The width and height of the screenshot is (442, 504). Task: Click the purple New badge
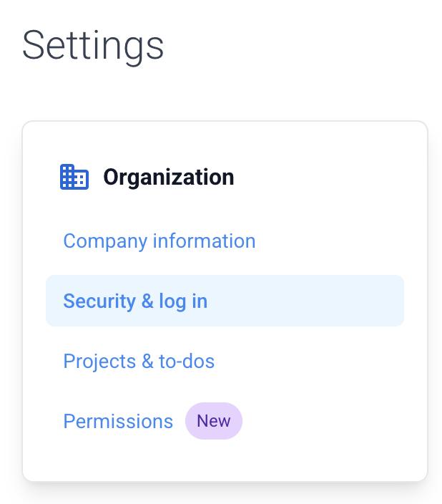click(214, 421)
